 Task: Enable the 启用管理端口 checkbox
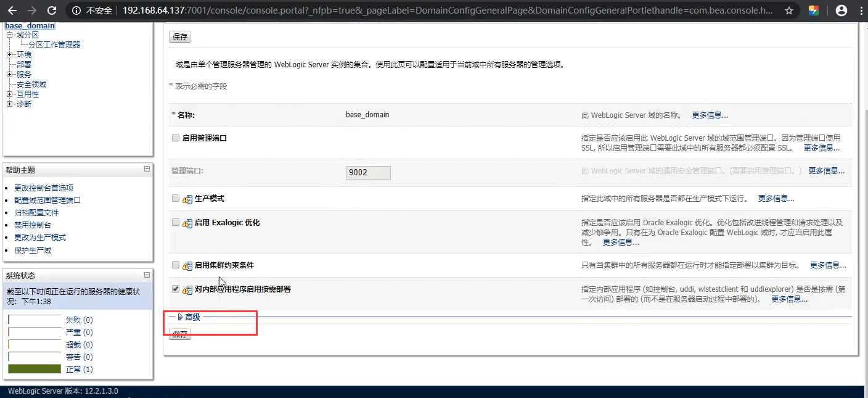pyautogui.click(x=176, y=138)
